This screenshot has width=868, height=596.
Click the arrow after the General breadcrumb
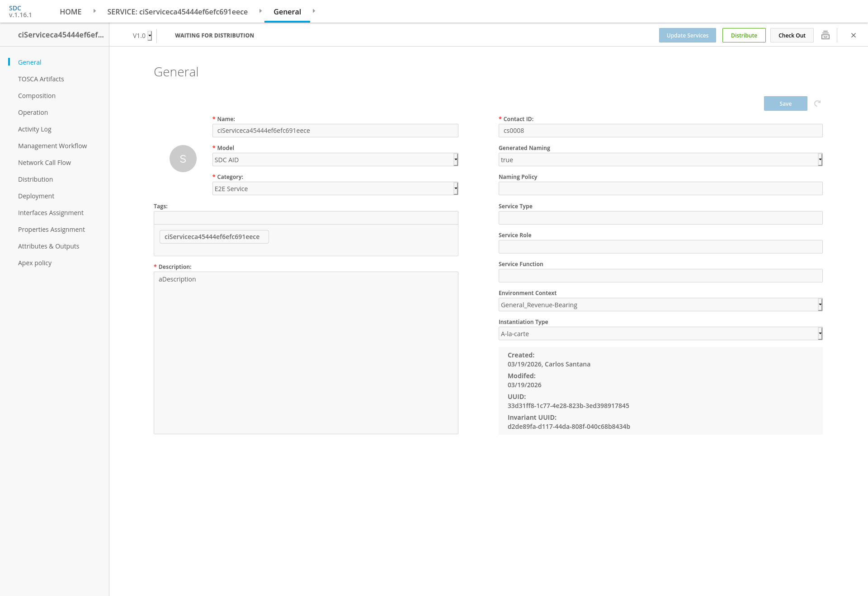coord(314,11)
